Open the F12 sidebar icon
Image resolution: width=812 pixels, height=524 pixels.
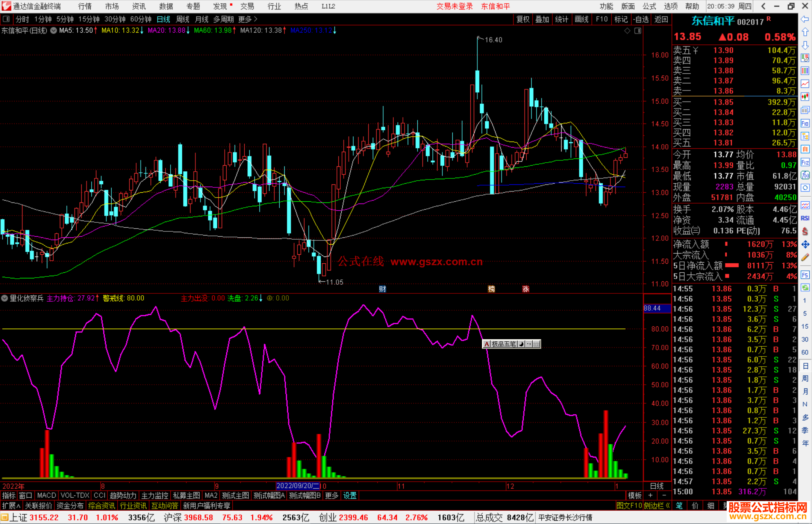(x=805, y=162)
